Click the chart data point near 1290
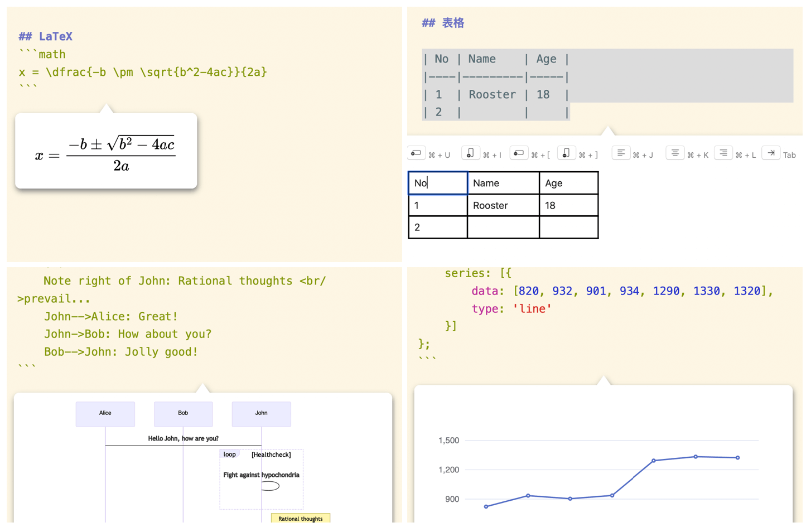The image size is (811, 532). point(654,461)
